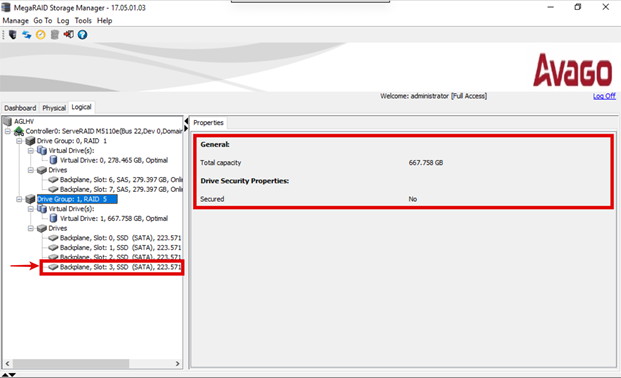Click Virtual Drive(s) icon under Drive Group 0

point(42,151)
